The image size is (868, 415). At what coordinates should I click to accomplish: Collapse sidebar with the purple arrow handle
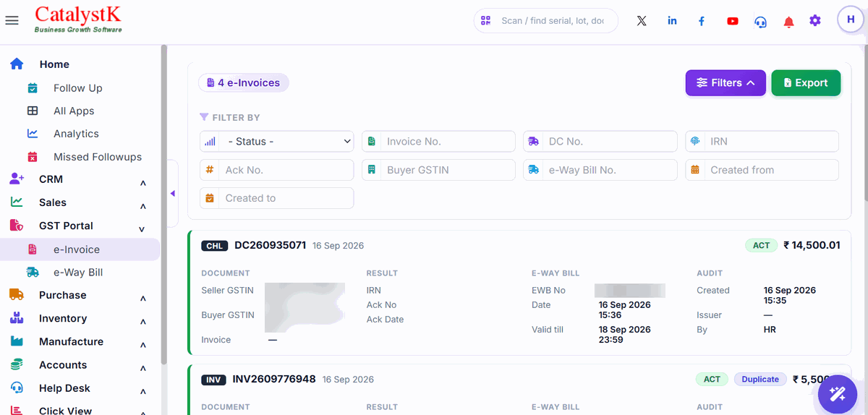(x=172, y=193)
